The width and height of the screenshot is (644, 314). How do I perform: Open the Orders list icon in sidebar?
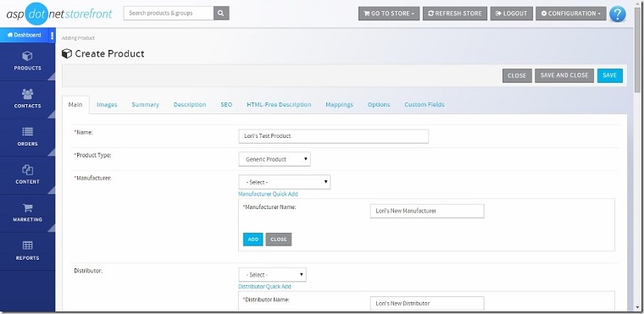[27, 132]
